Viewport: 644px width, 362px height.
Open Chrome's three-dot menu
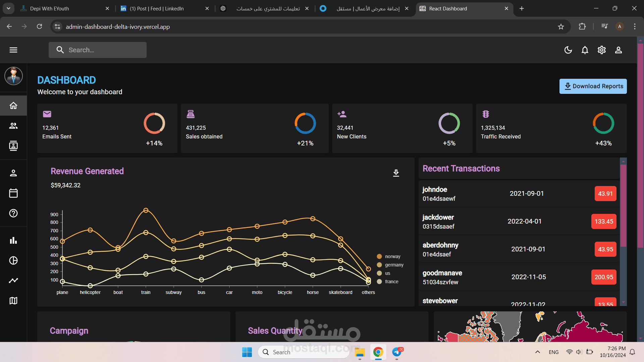[x=635, y=26]
